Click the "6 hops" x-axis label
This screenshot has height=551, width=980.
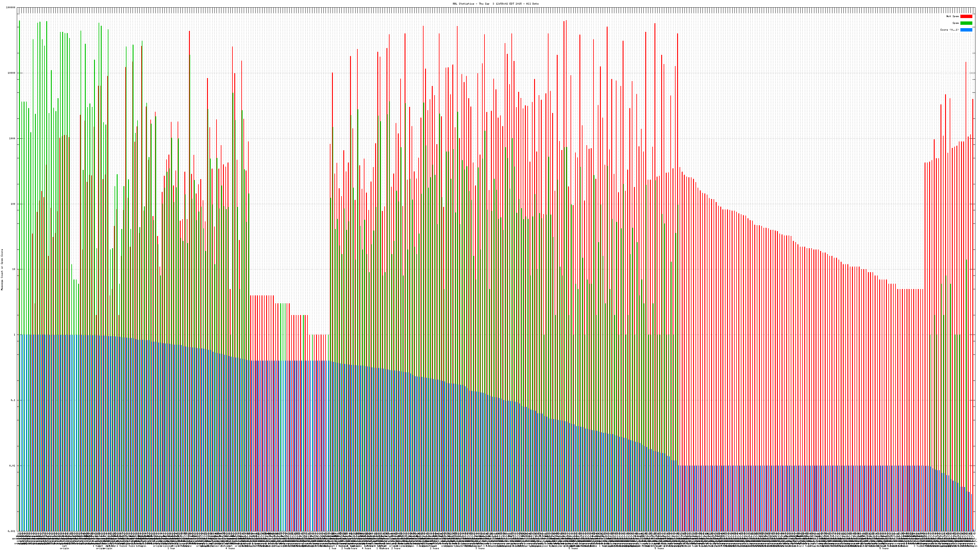tap(659, 548)
